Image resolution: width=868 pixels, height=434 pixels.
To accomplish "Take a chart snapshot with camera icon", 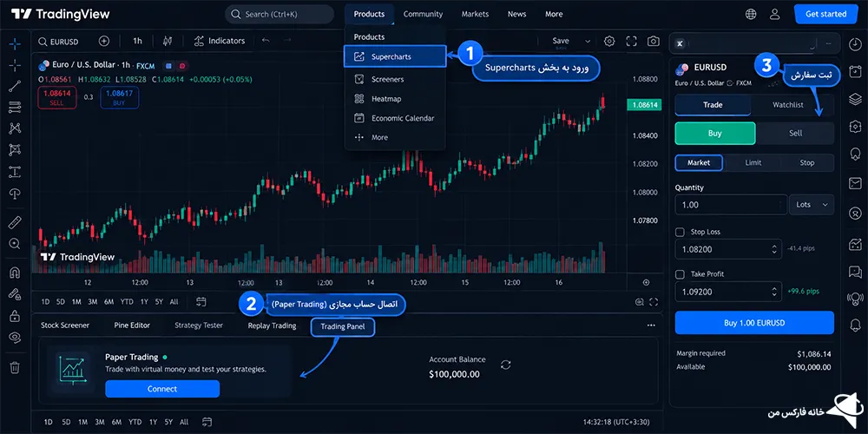I will coord(654,41).
